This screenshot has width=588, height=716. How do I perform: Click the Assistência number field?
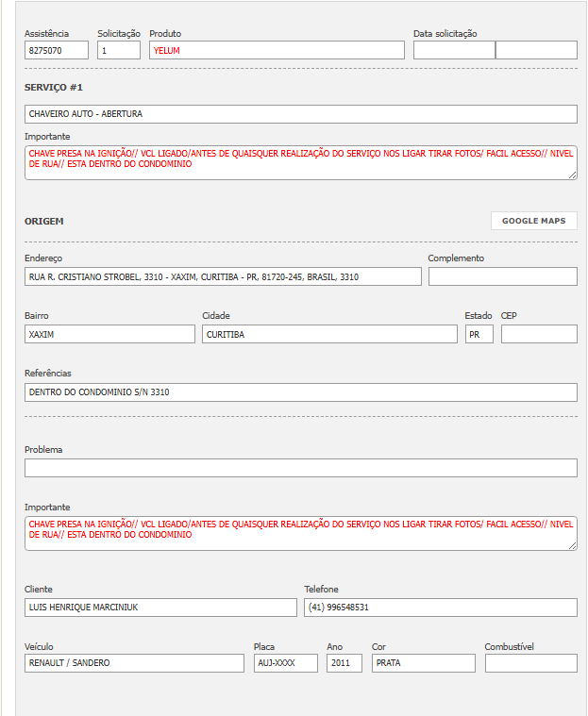[x=57, y=51]
